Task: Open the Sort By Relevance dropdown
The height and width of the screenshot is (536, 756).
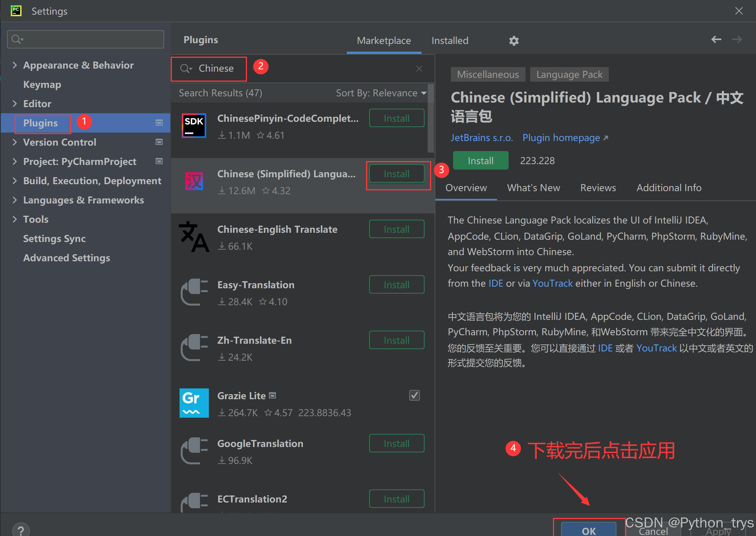Action: point(381,93)
